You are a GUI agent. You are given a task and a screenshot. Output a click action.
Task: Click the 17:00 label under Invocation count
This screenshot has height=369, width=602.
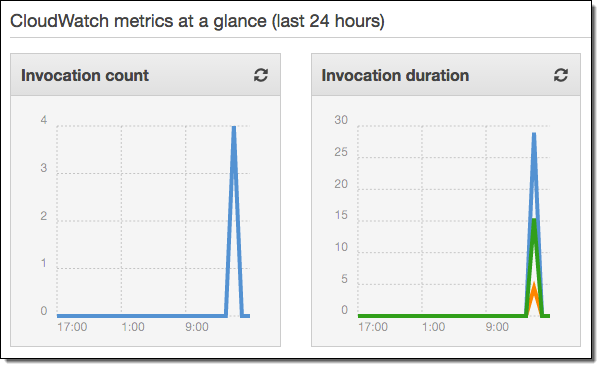[72, 327]
